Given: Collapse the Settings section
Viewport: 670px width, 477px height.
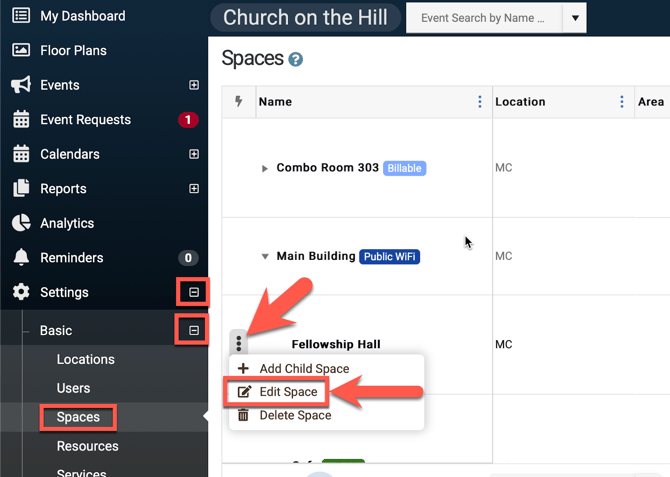Looking at the screenshot, I should pos(194,292).
